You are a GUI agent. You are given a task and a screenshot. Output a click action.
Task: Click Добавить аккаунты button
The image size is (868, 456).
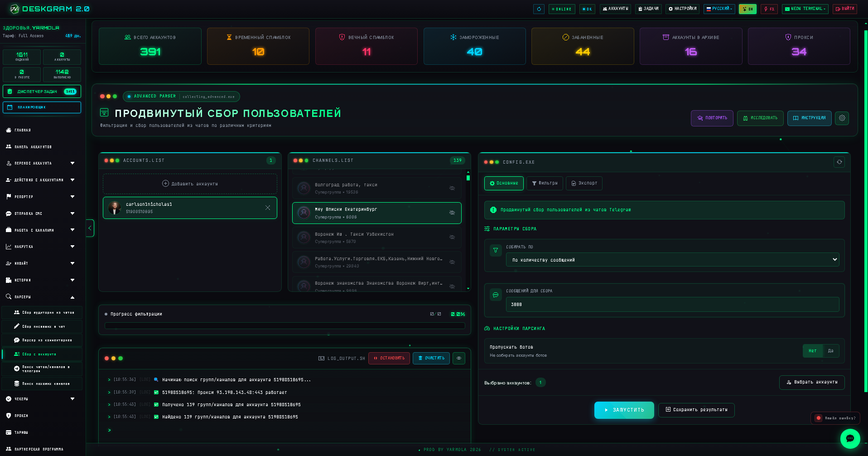point(190,184)
